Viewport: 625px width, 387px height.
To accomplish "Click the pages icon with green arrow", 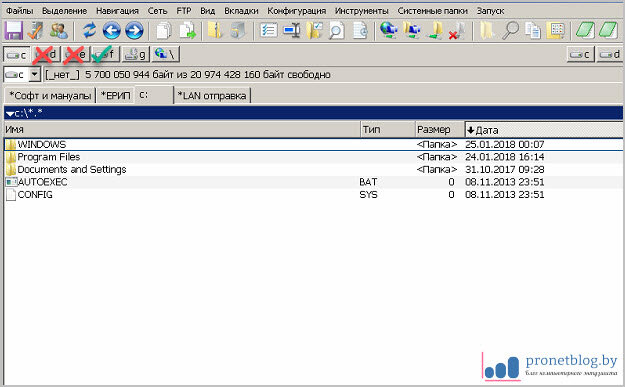I will (187, 30).
